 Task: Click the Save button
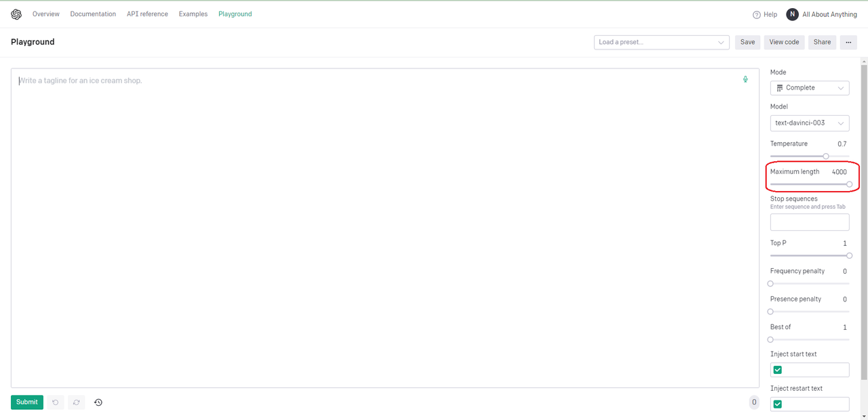pyautogui.click(x=747, y=42)
